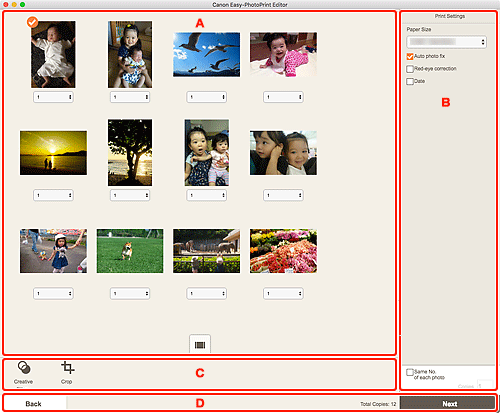Select the Shiba dog on grass thumbnail
The image size is (500, 413).
[x=130, y=251]
